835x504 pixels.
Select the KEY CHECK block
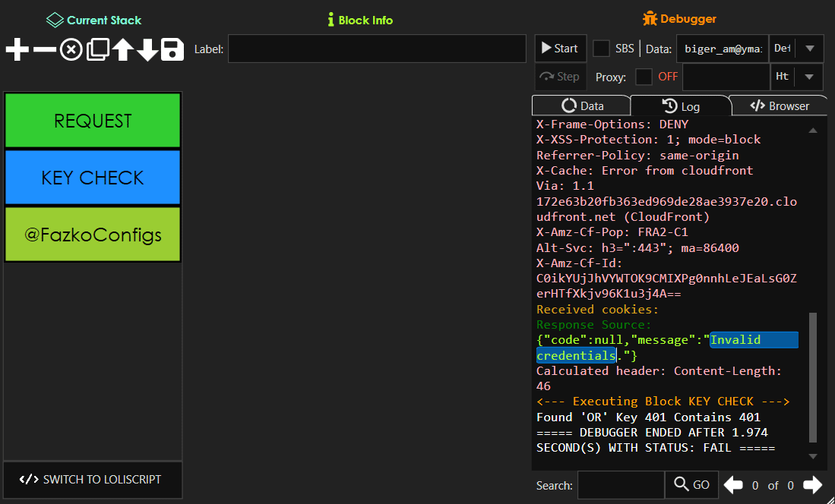point(92,177)
